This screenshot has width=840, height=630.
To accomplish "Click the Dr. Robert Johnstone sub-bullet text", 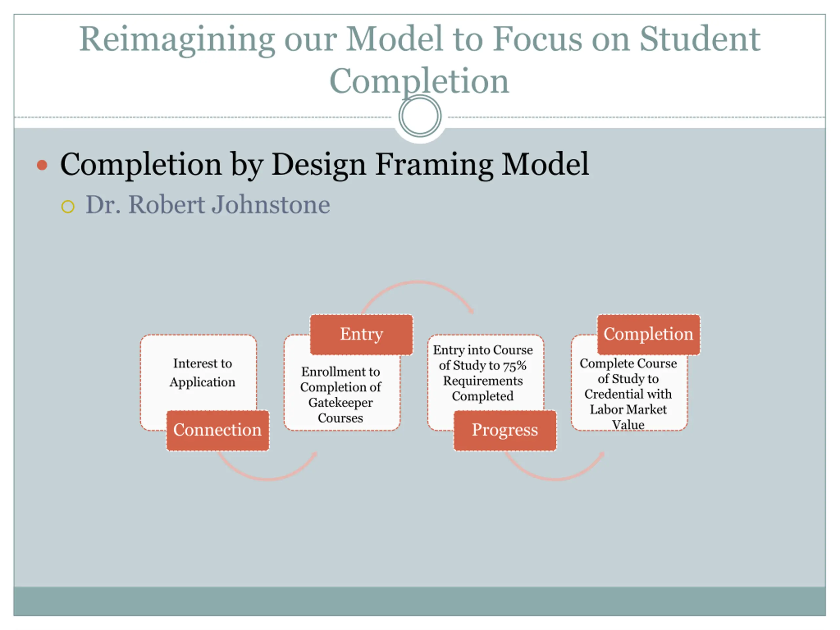I will click(208, 205).
